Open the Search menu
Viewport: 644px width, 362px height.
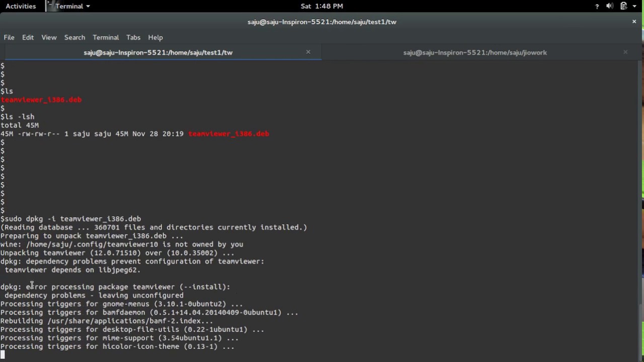[x=74, y=37]
